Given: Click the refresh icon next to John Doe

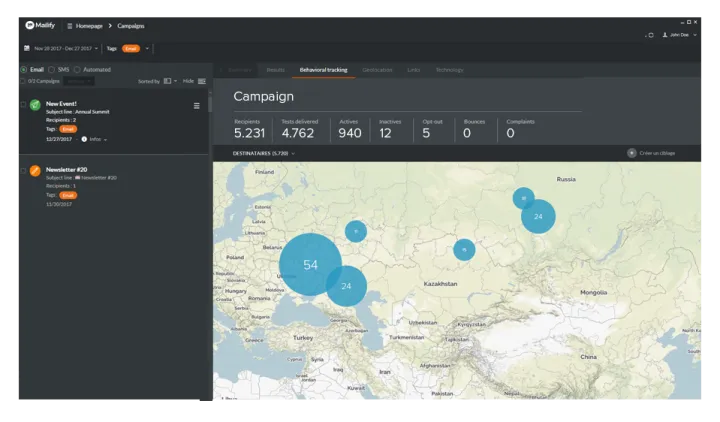Looking at the screenshot, I should pyautogui.click(x=651, y=35).
